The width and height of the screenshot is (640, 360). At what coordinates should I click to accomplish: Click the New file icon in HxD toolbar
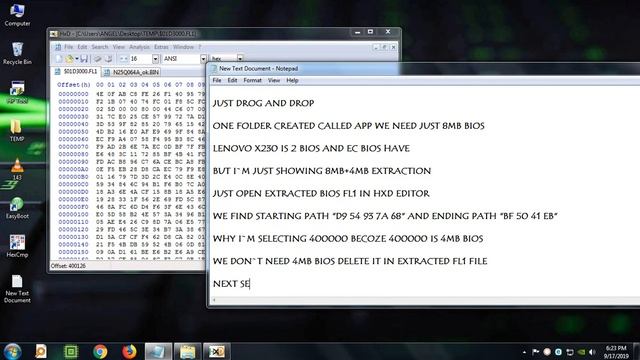point(59,59)
